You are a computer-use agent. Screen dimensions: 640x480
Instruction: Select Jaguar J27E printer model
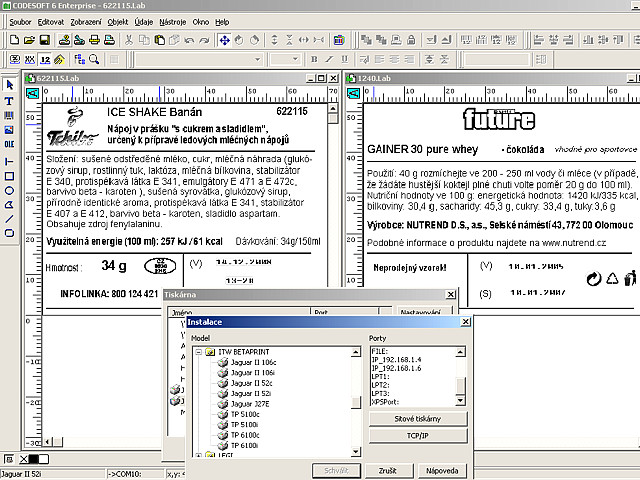pos(250,404)
